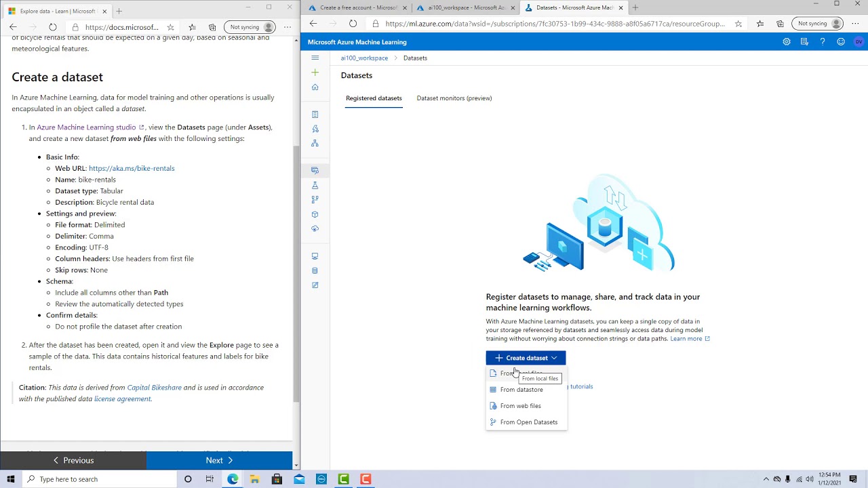868x488 pixels.
Task: Open the help question mark icon
Action: coord(823,42)
